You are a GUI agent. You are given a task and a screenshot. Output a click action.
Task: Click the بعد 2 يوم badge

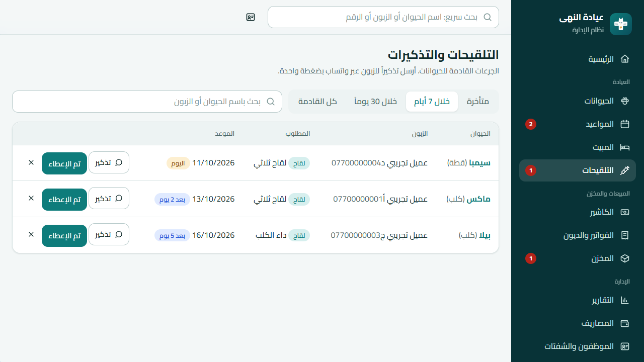173,200
